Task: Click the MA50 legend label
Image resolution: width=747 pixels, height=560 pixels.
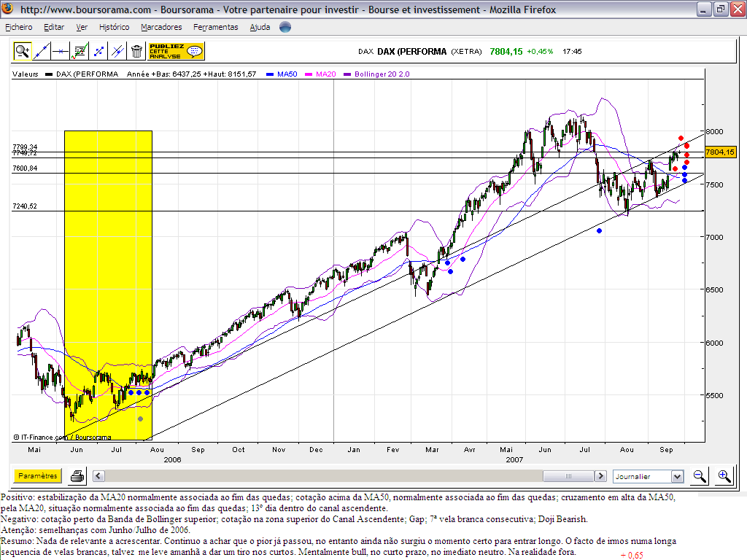Action: pyautogui.click(x=287, y=74)
